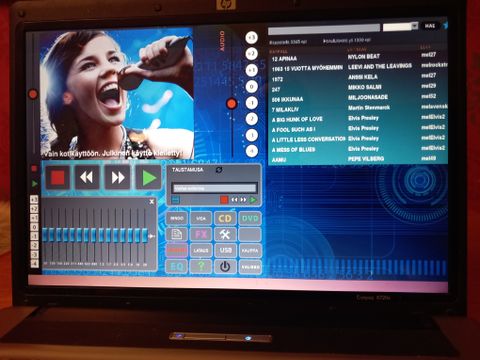The image size is (480, 360).
Task: Select the USB source button
Action: coord(225,250)
